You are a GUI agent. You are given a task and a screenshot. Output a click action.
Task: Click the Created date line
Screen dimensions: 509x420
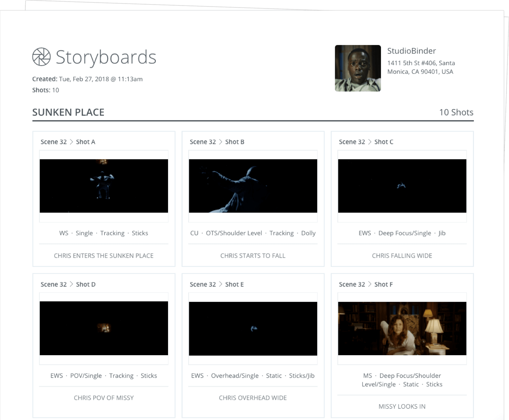pyautogui.click(x=87, y=79)
